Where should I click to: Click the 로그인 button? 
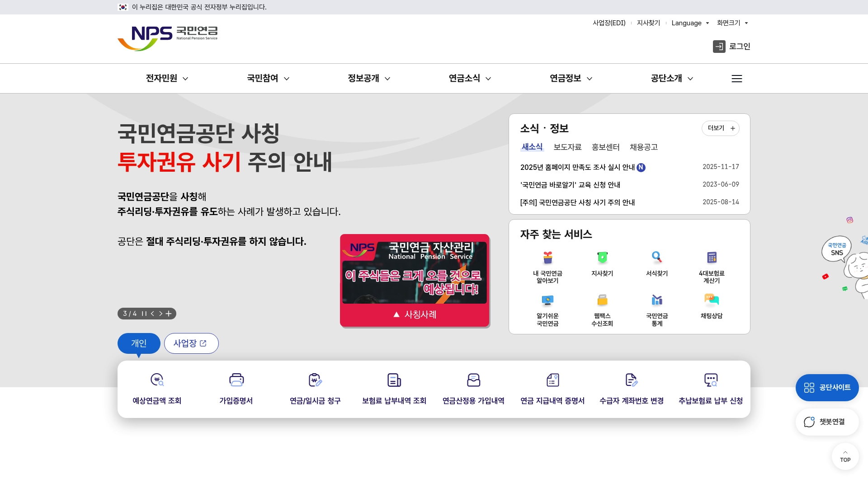[x=731, y=46]
